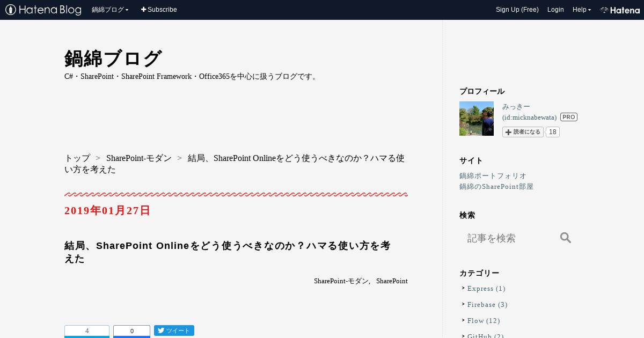Open 鍋綿のSharePoint部屋 site link
Screen dimensions: 644x338
496,187
